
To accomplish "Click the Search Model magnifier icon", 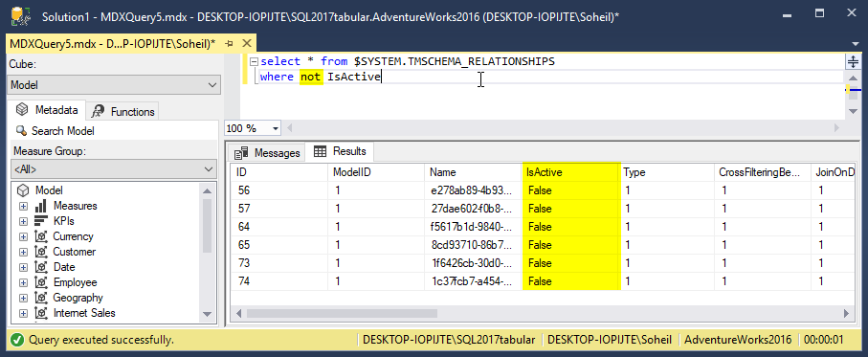I will pyautogui.click(x=21, y=130).
